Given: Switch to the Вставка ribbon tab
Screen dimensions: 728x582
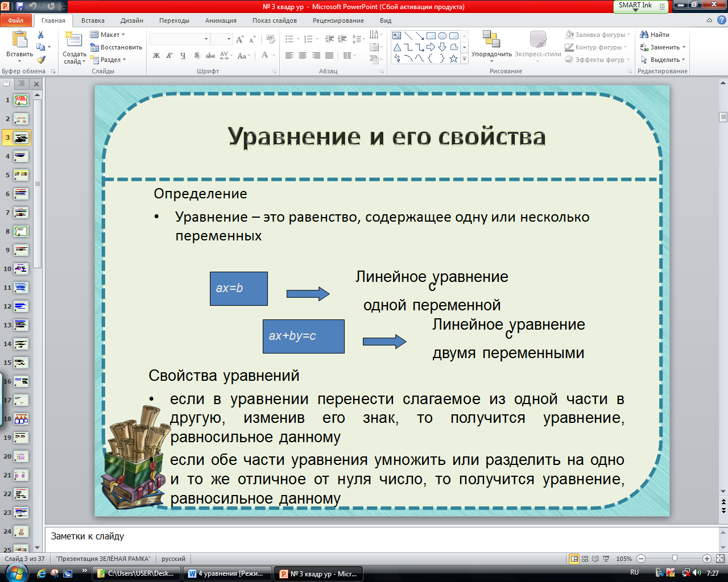Looking at the screenshot, I should [93, 20].
